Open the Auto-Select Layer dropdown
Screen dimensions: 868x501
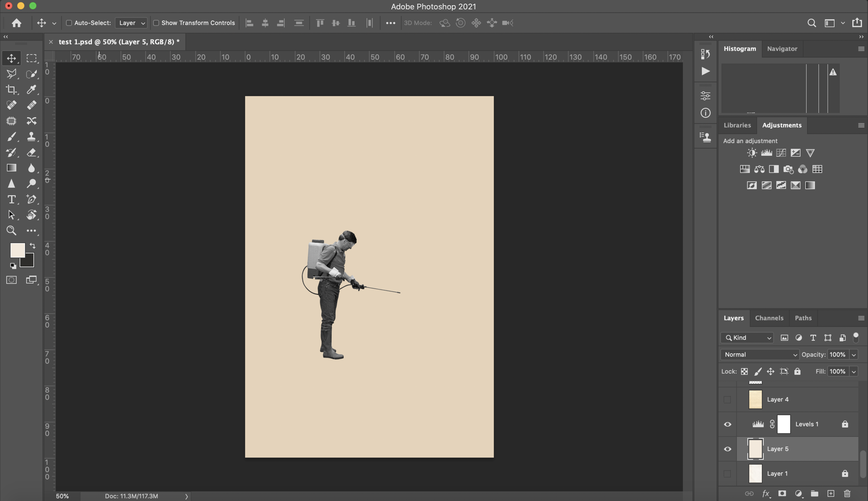(131, 23)
